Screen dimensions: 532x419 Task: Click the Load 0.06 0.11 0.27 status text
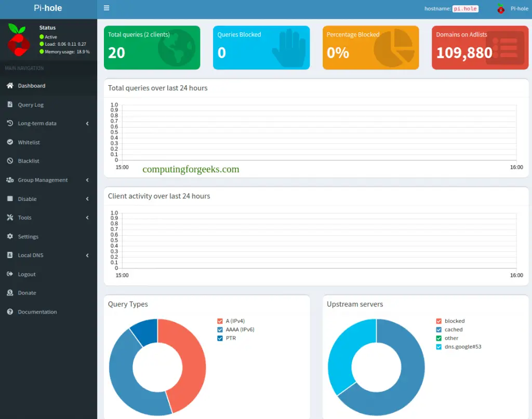pyautogui.click(x=65, y=44)
